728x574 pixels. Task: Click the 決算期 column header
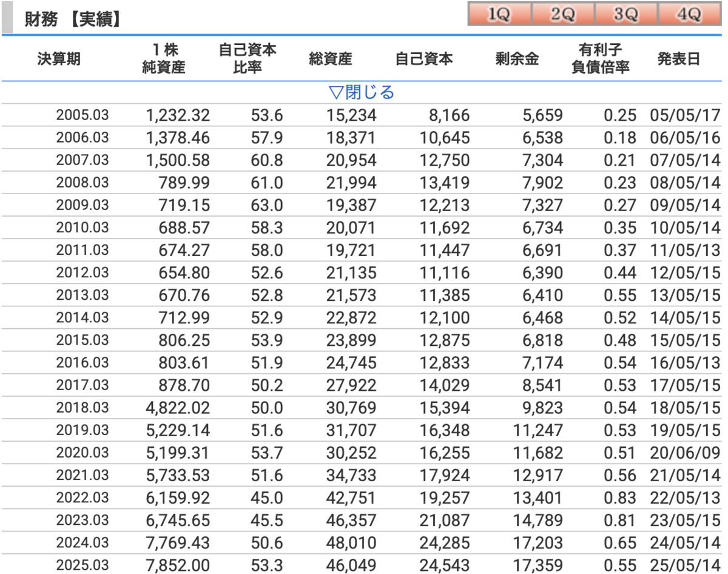(x=59, y=59)
